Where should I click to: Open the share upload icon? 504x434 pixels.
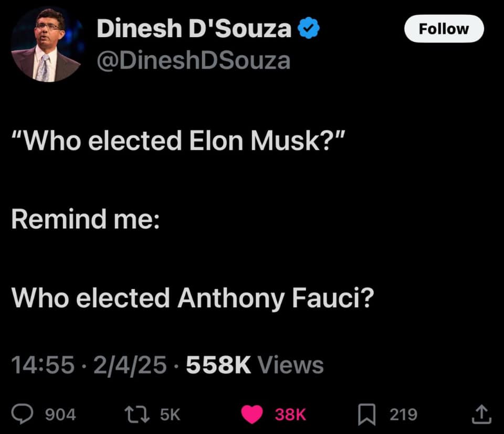481,415
